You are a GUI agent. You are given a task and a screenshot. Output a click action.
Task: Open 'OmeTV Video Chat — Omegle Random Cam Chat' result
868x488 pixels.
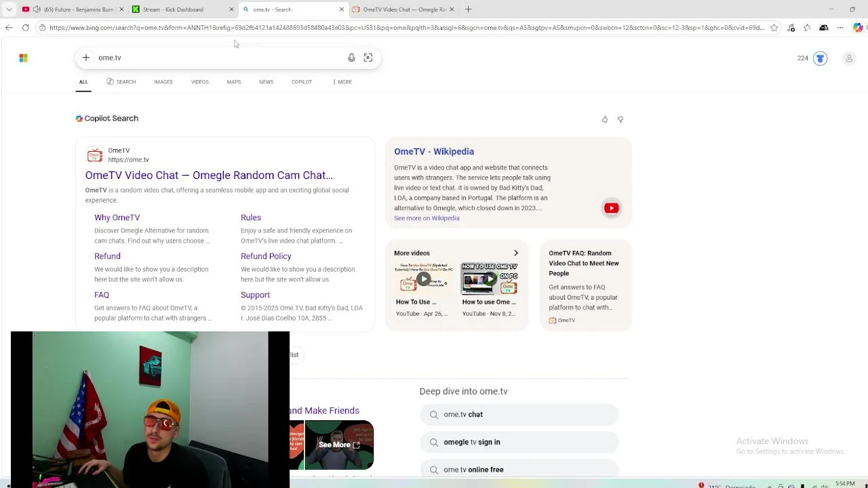coord(209,176)
